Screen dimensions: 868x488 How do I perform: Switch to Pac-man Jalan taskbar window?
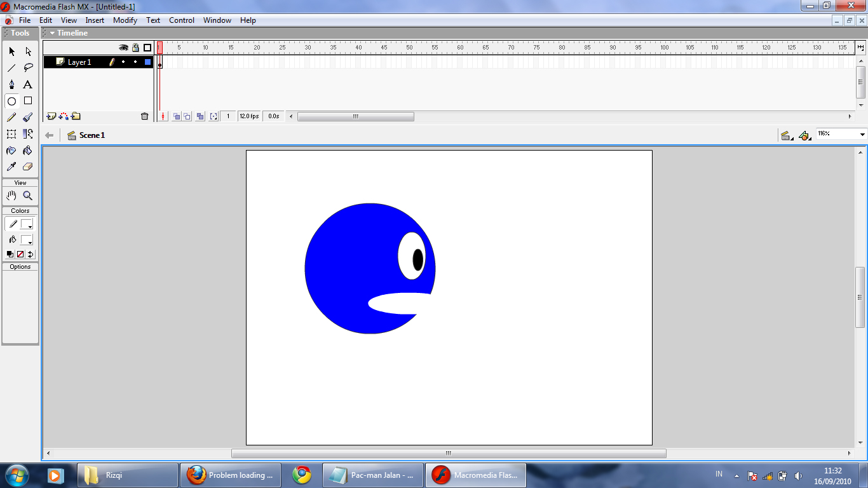click(x=373, y=475)
